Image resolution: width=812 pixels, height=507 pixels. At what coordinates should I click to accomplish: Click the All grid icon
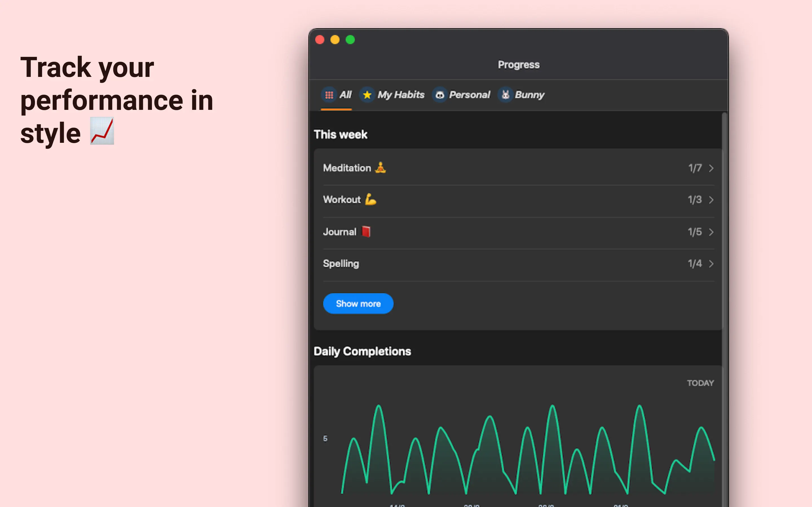tap(329, 95)
